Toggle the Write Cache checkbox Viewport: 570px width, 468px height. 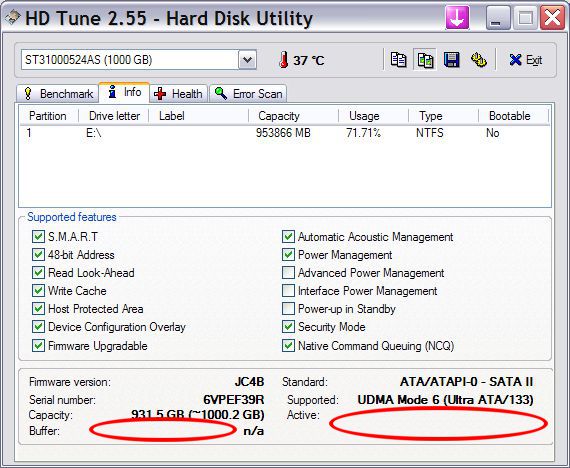tap(38, 291)
